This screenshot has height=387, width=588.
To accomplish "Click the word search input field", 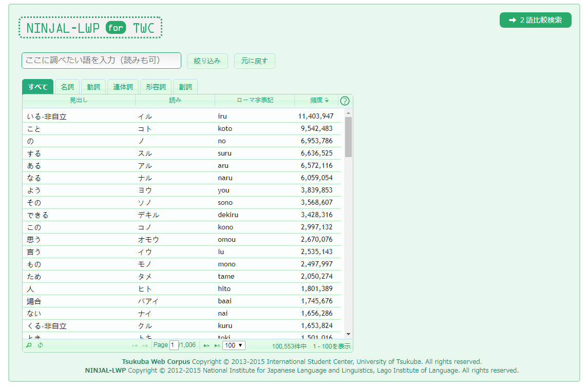I will (101, 61).
